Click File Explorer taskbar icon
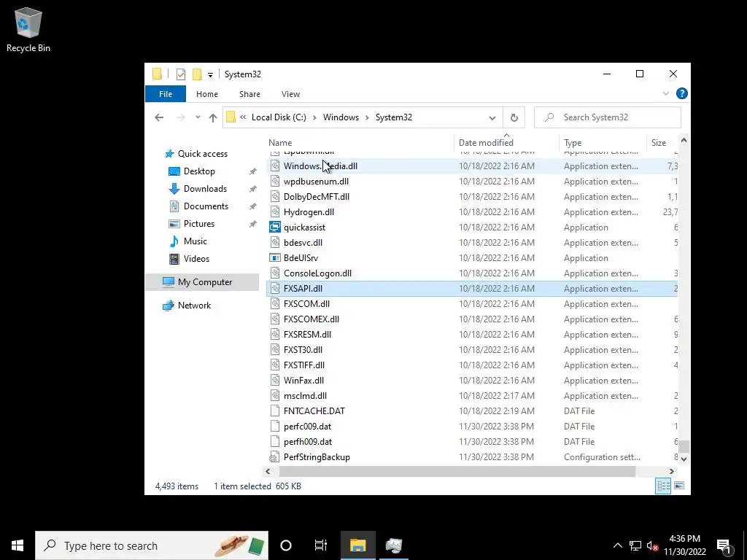The width and height of the screenshot is (747, 560). tap(357, 545)
